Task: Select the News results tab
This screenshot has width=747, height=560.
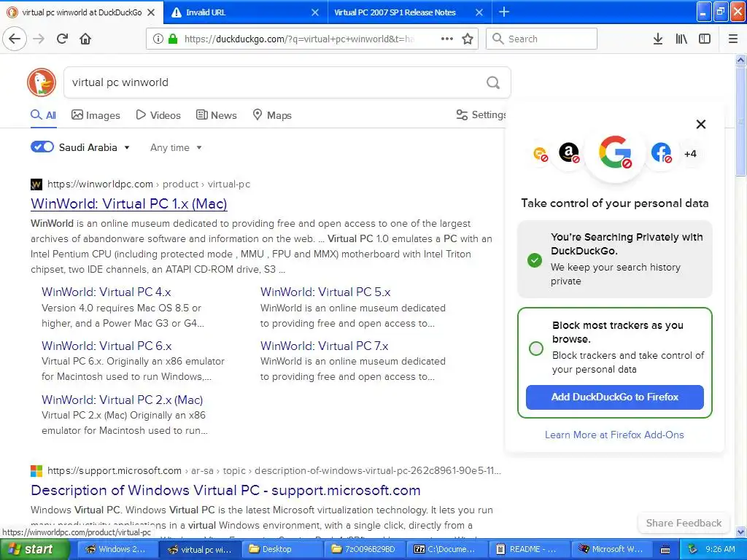Action: click(216, 115)
